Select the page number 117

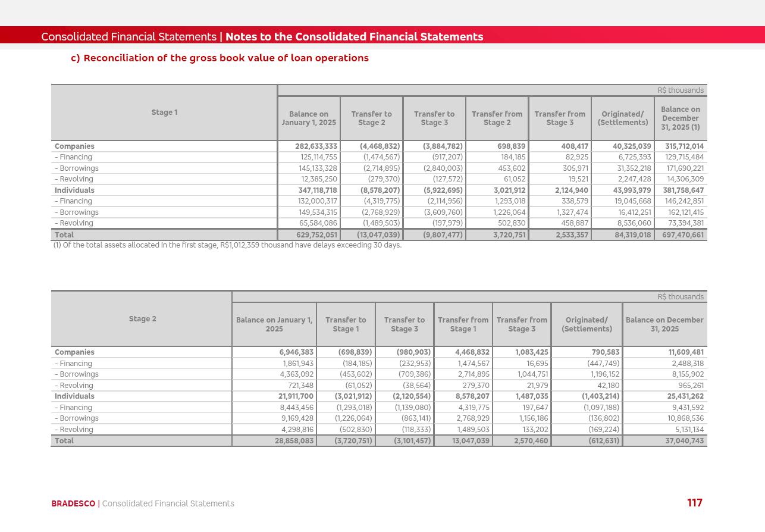(x=694, y=503)
